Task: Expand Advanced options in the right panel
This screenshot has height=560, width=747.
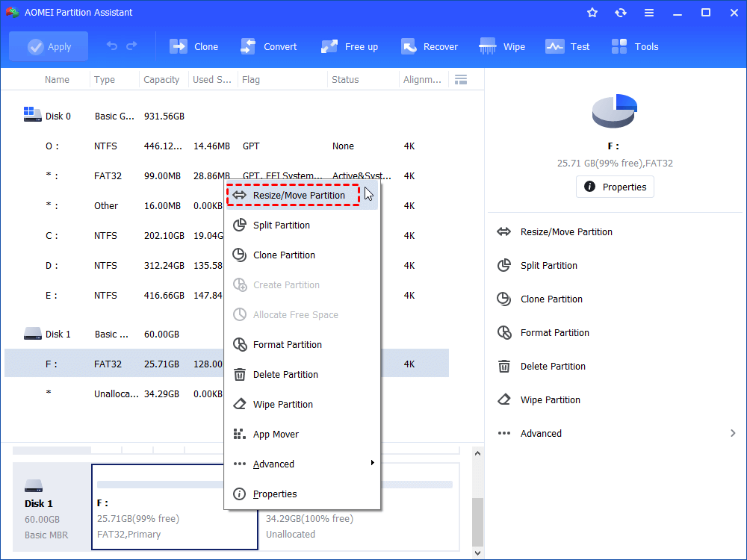Action: [x=541, y=433]
